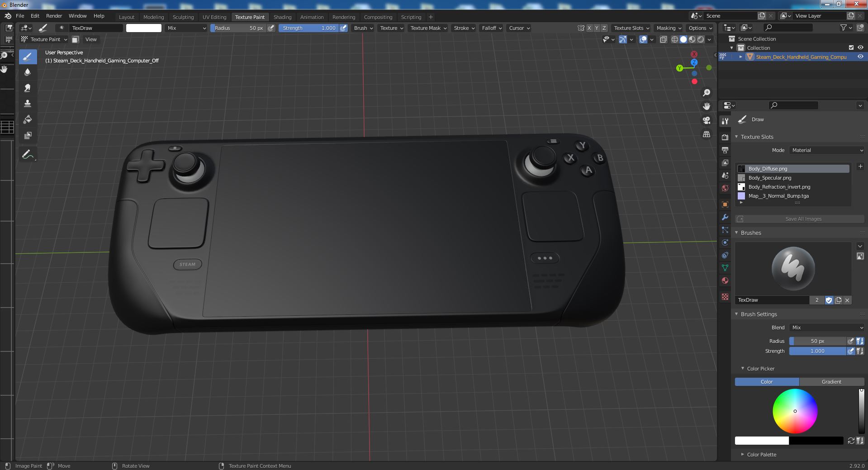Image resolution: width=868 pixels, height=470 pixels.
Task: Open the Texture properties checker tab
Action: [x=725, y=297]
